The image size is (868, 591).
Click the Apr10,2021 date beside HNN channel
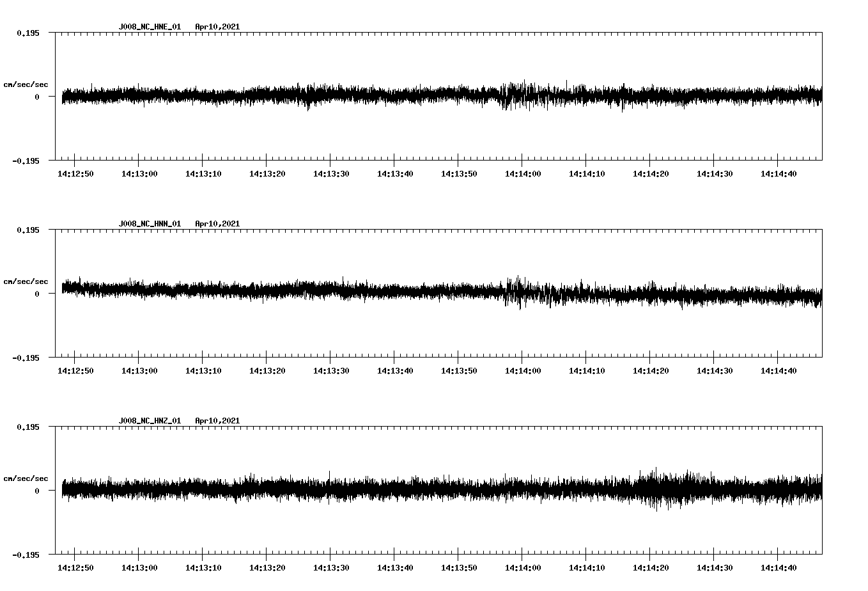tap(218, 223)
